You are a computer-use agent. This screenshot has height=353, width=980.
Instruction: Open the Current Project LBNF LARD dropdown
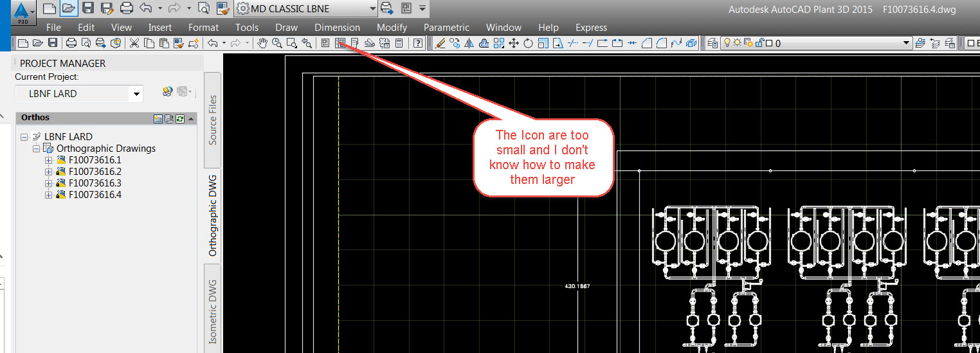136,94
